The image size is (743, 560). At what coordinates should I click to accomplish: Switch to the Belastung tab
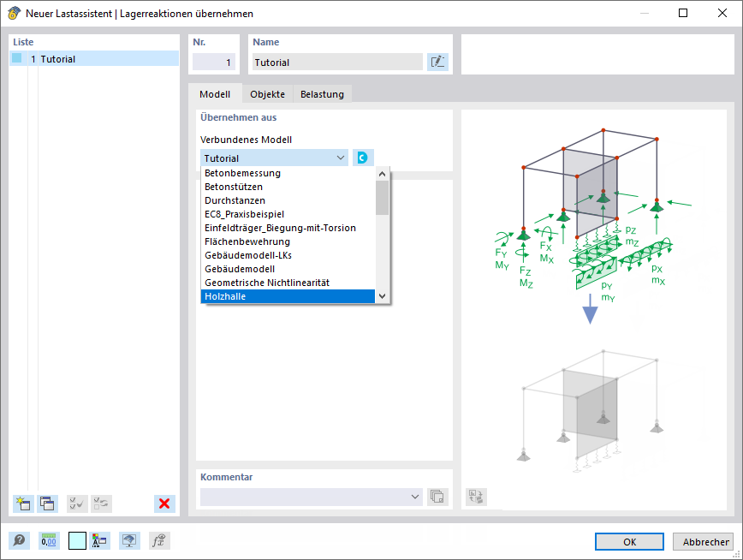322,94
